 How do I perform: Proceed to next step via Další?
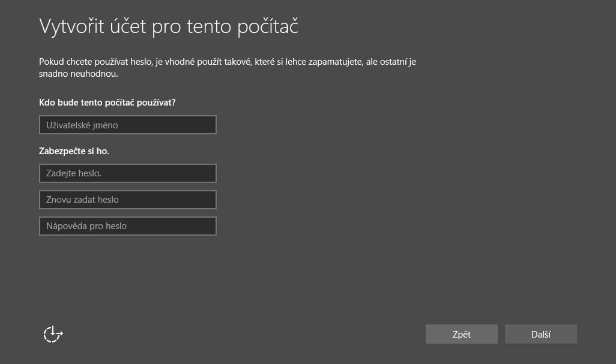(540, 334)
